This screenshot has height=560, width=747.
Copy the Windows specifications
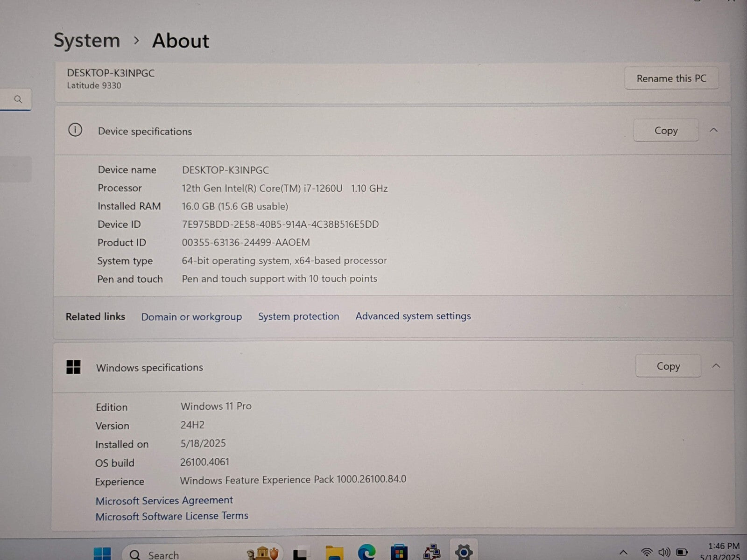(x=668, y=366)
